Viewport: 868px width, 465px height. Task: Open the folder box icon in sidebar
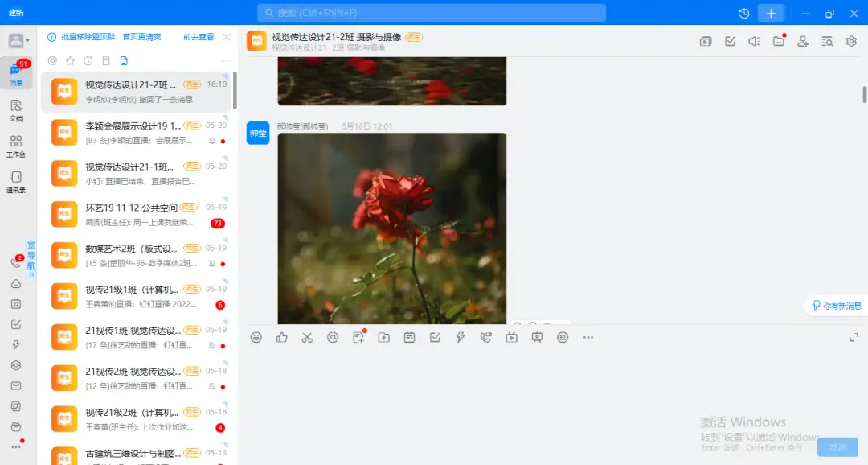tap(16, 426)
